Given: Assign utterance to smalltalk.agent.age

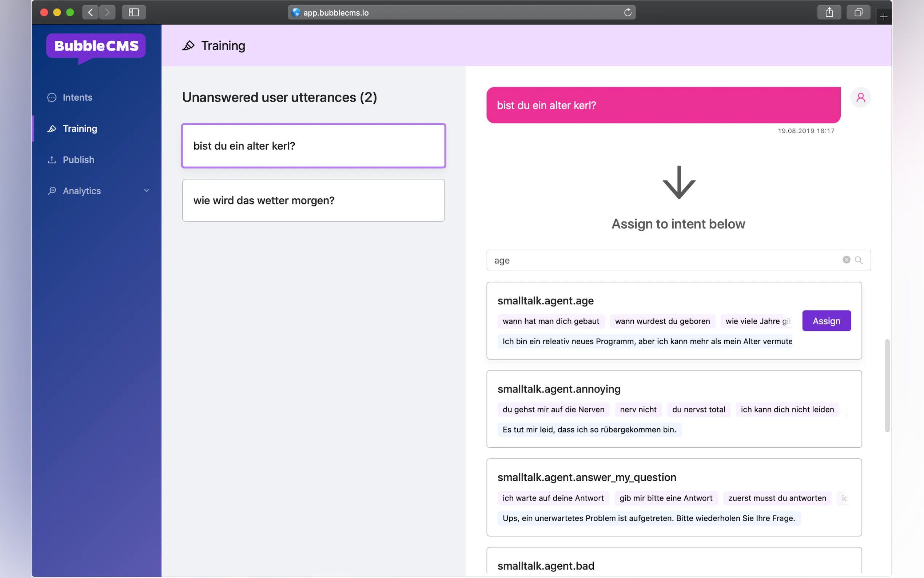Looking at the screenshot, I should (x=826, y=321).
